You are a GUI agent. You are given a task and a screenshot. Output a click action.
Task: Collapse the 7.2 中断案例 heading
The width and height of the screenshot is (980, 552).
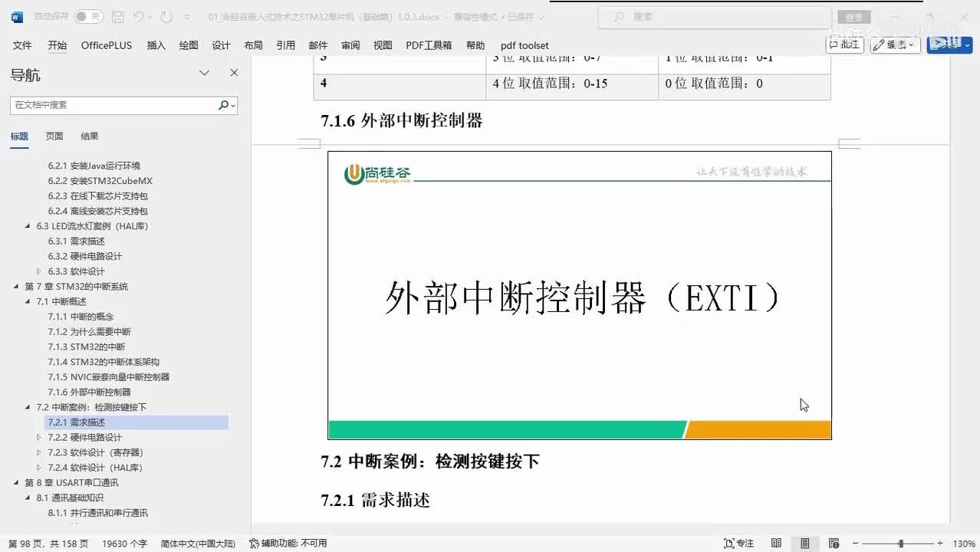tap(28, 407)
